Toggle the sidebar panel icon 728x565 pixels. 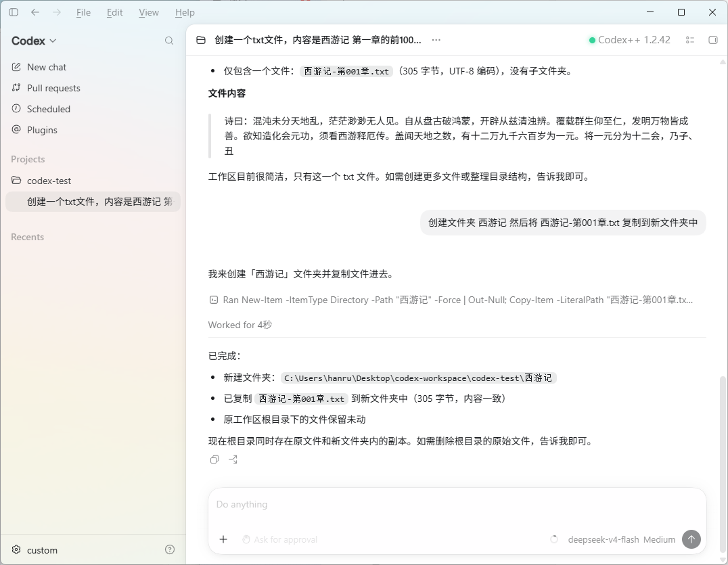pos(14,13)
